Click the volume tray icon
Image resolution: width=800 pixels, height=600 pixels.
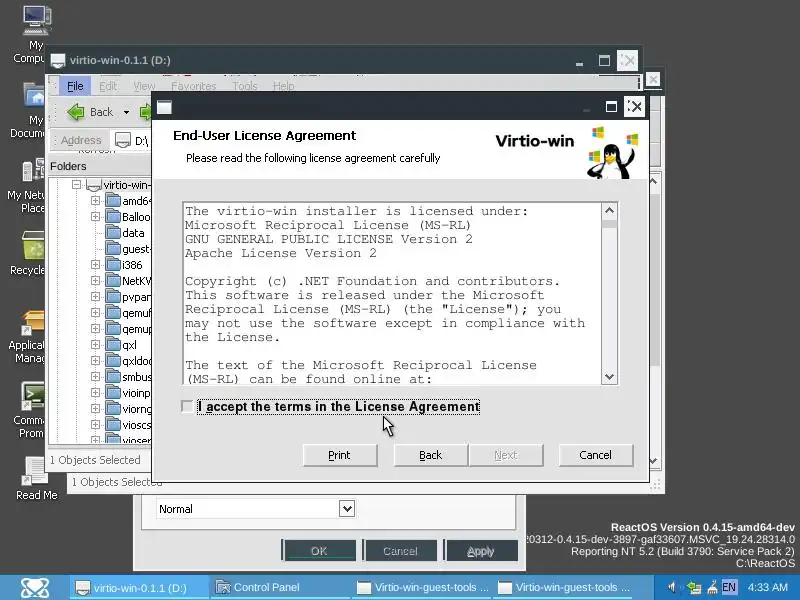(x=672, y=587)
